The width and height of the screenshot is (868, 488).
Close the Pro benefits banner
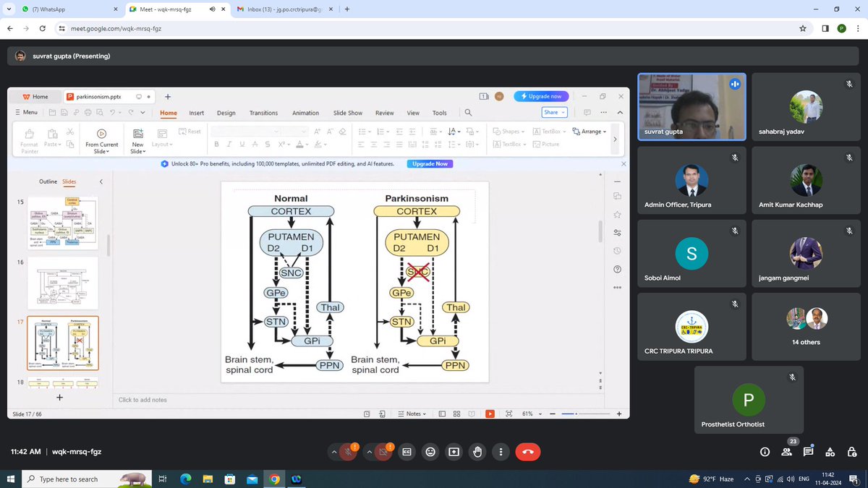point(623,164)
